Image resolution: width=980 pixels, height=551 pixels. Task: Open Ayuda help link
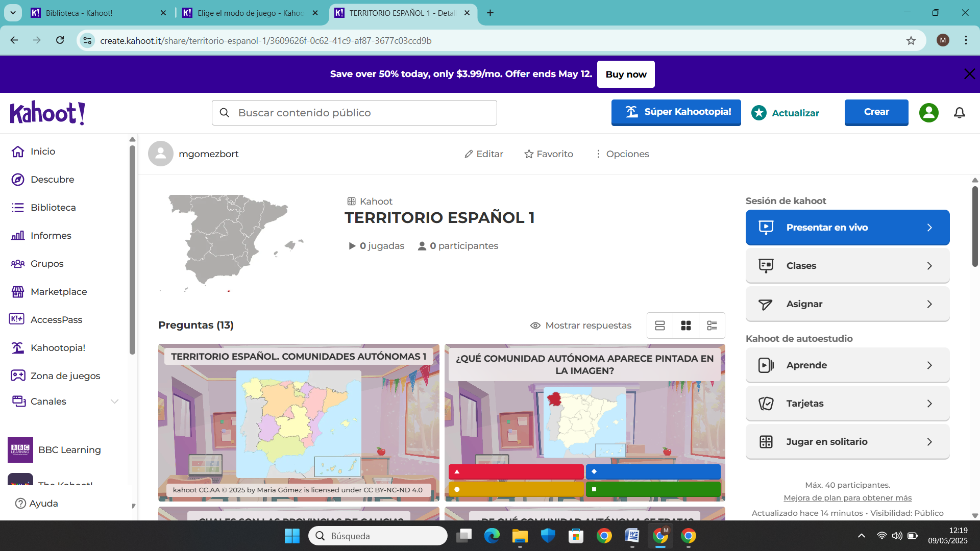37,504
